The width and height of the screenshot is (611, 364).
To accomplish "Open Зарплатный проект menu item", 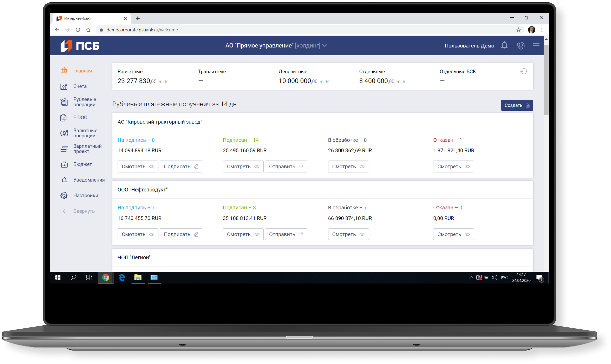I will pos(87,149).
